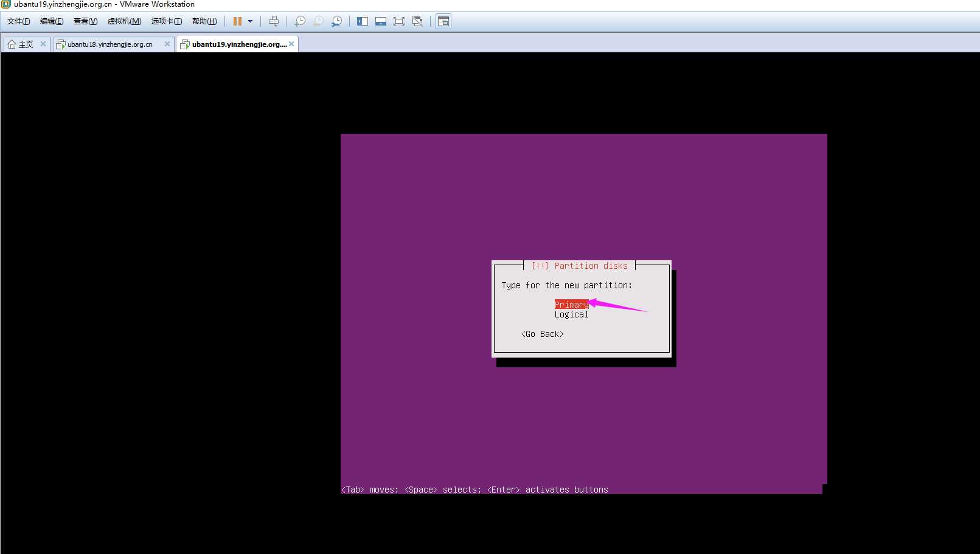Switch to Unity mode icon
The height and width of the screenshot is (554, 980).
417,21
